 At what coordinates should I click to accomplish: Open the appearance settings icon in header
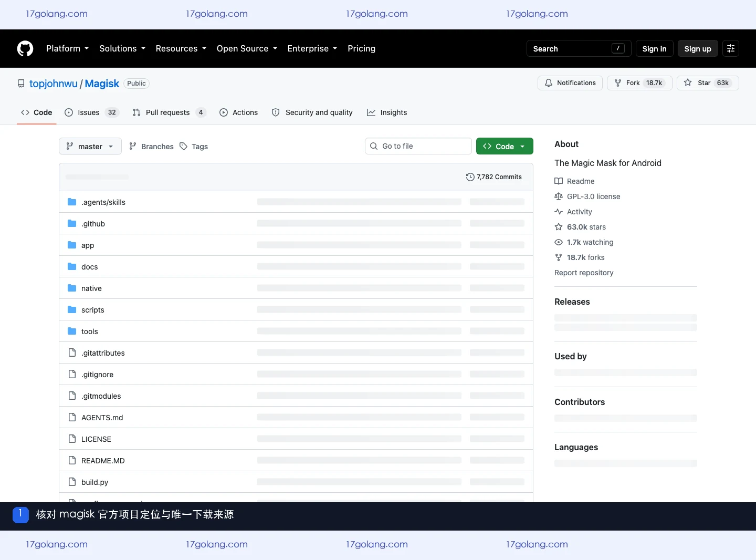pos(731,48)
